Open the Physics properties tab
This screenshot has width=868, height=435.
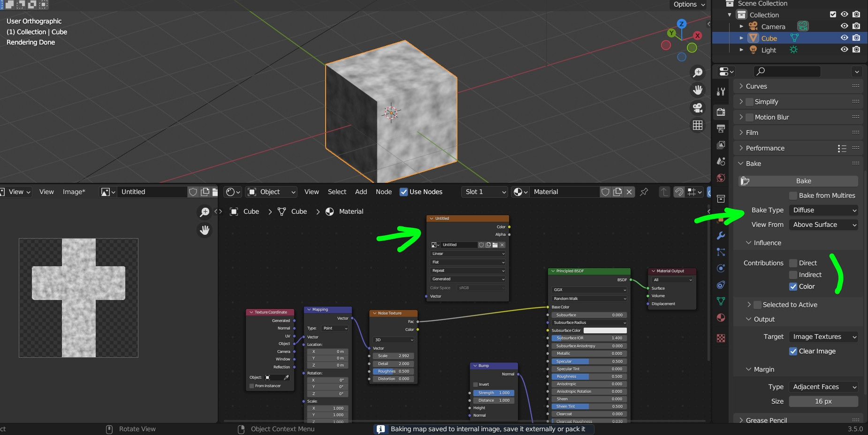721,268
